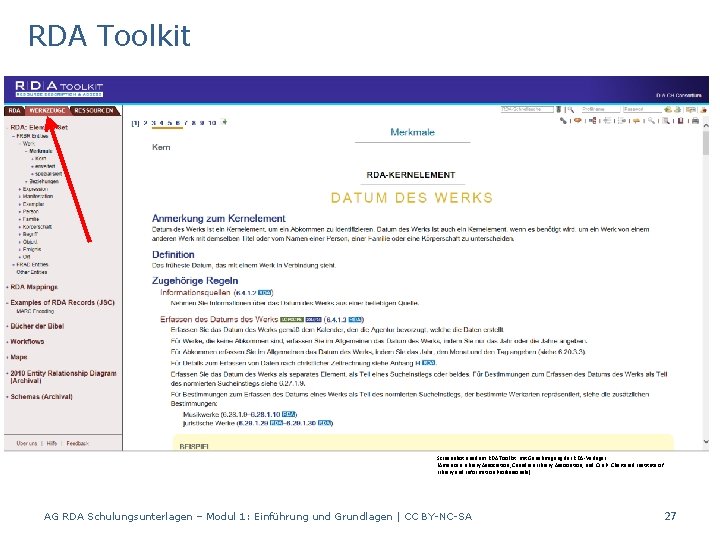Image resolution: width=720 pixels, height=540 pixels.
Task: Open Körperschaft in the tree
Action: coord(37,227)
